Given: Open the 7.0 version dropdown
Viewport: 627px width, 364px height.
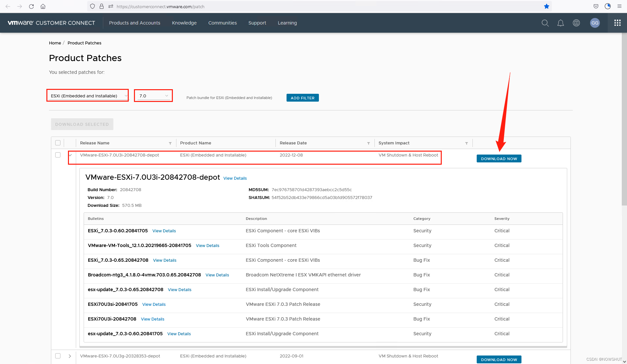Looking at the screenshot, I should tap(154, 96).
